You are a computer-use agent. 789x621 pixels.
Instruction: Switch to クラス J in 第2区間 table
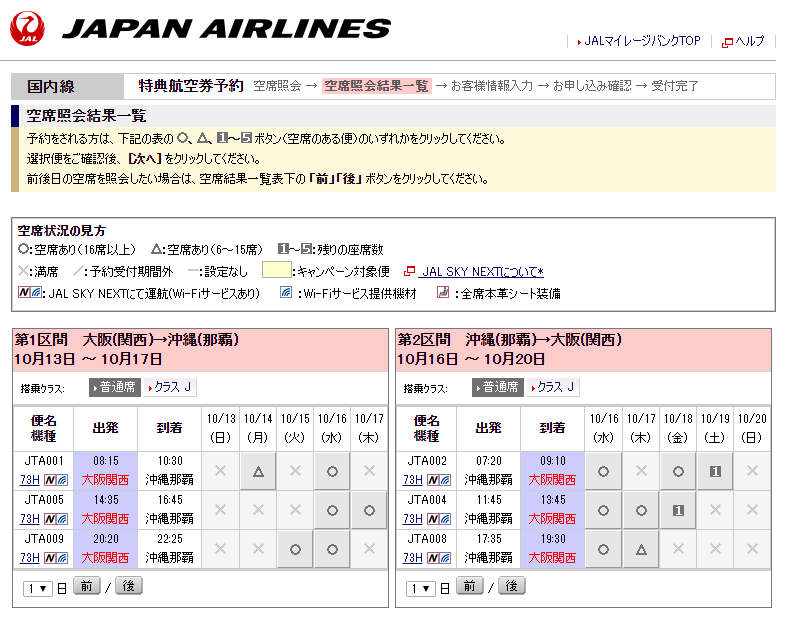[x=553, y=387]
